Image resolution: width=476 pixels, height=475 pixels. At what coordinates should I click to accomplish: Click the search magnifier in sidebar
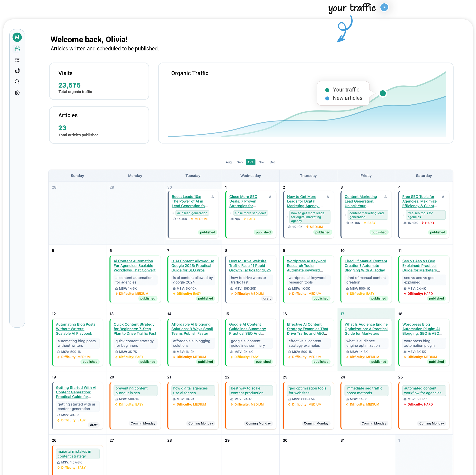click(17, 82)
